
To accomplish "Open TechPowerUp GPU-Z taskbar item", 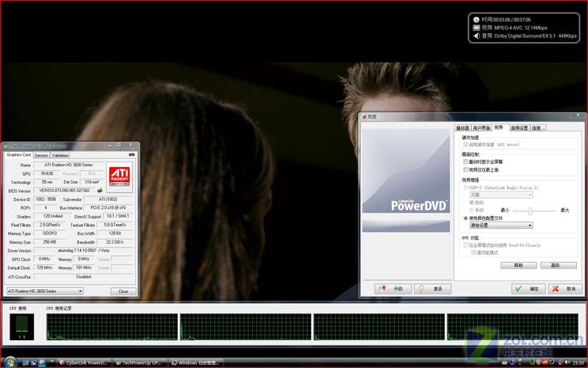I will pyautogui.click(x=138, y=363).
